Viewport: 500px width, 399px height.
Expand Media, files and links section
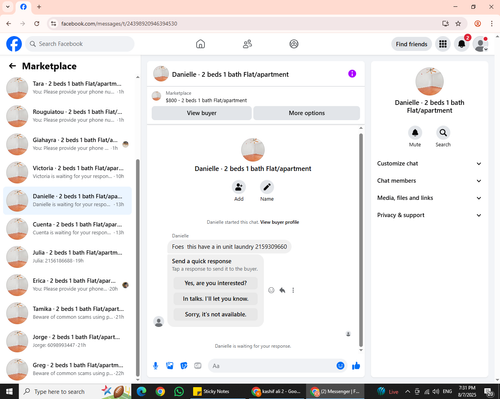pyautogui.click(x=429, y=198)
